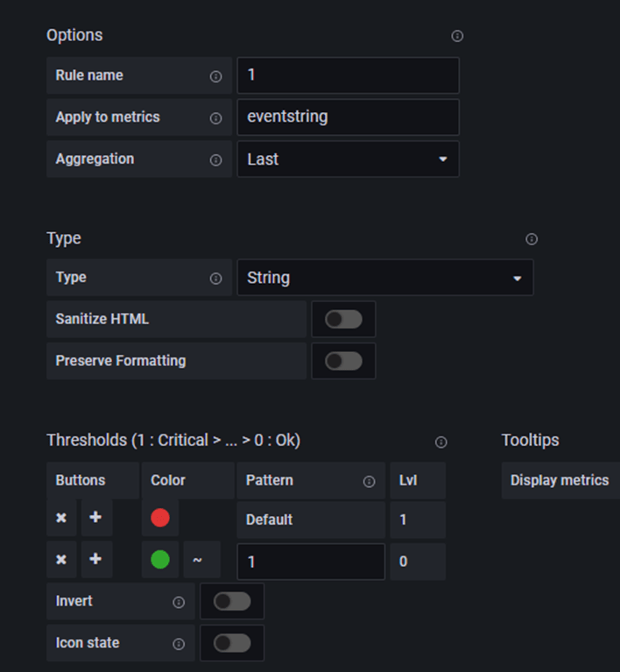Add threshold after the green row with plus
The width and height of the screenshot is (620, 672).
[95, 561]
